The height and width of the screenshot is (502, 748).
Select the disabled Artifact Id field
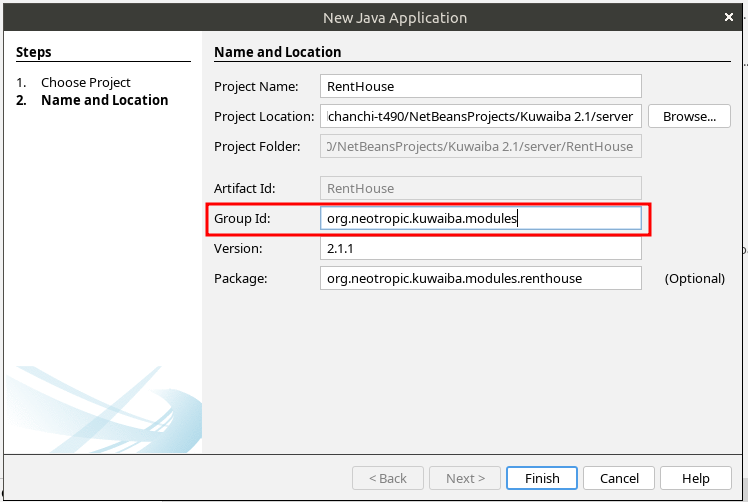[480, 188]
